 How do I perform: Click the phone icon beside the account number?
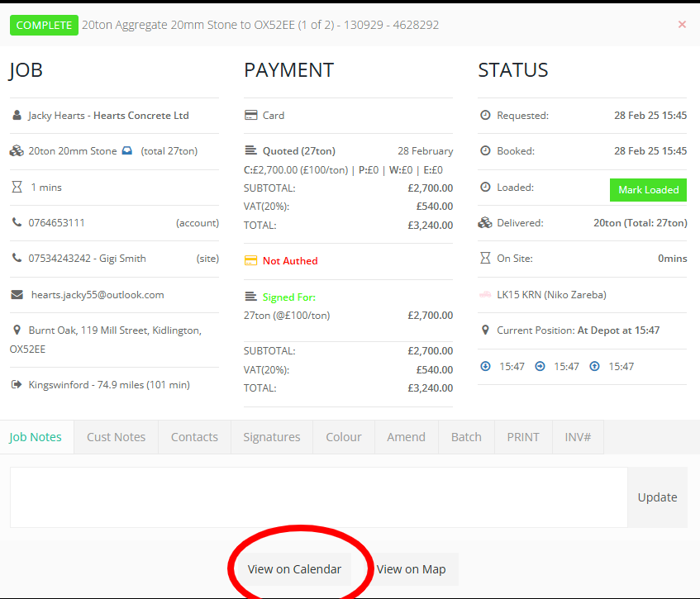pyautogui.click(x=17, y=223)
